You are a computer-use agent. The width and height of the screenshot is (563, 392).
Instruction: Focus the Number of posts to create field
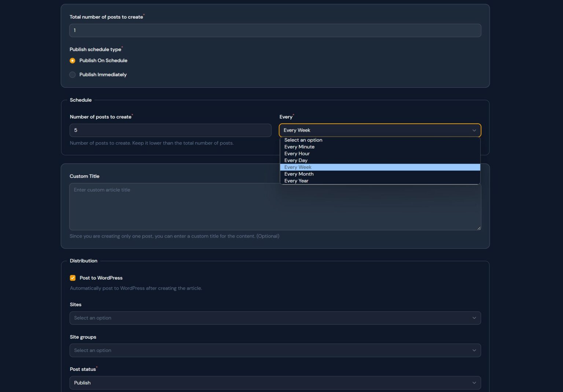[170, 130]
